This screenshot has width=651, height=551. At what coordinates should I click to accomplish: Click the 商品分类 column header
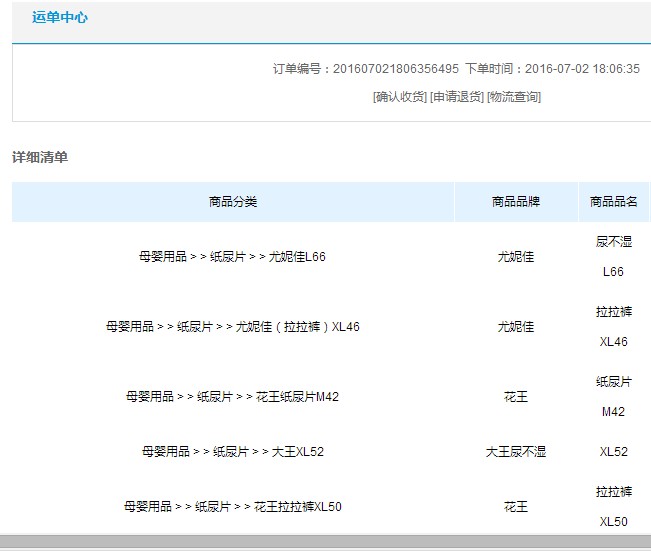[233, 202]
